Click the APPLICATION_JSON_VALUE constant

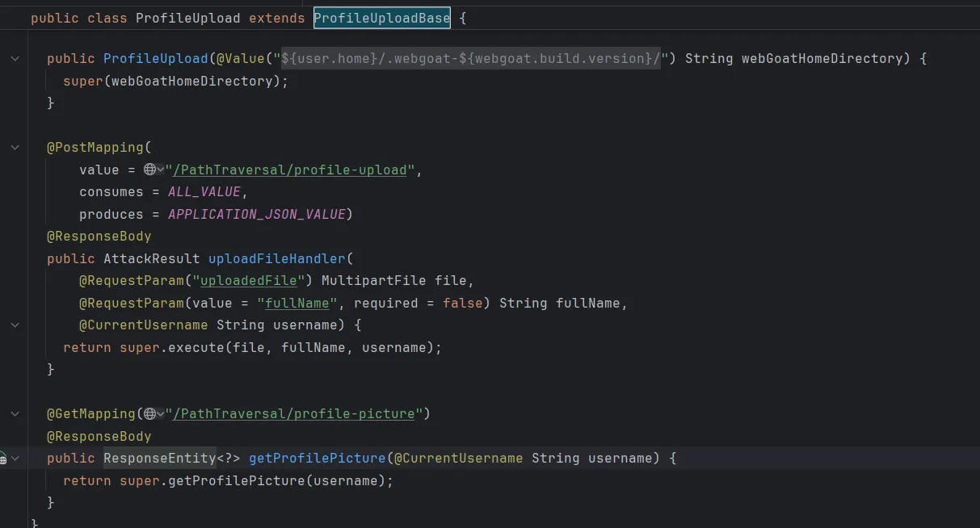tap(256, 215)
